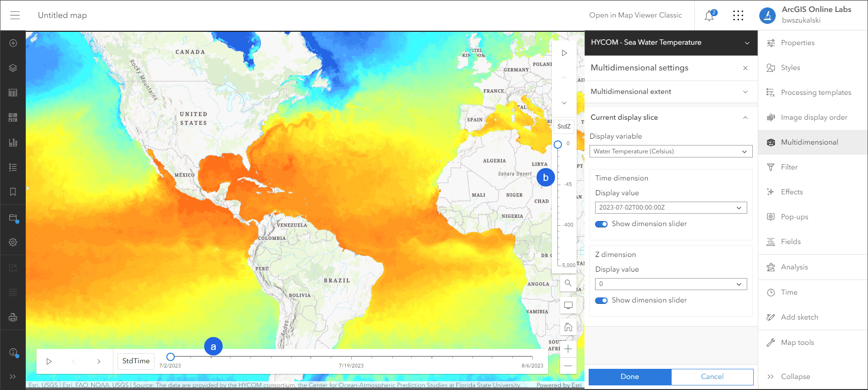Open the notifications bell
The image size is (868, 390).
(x=710, y=16)
